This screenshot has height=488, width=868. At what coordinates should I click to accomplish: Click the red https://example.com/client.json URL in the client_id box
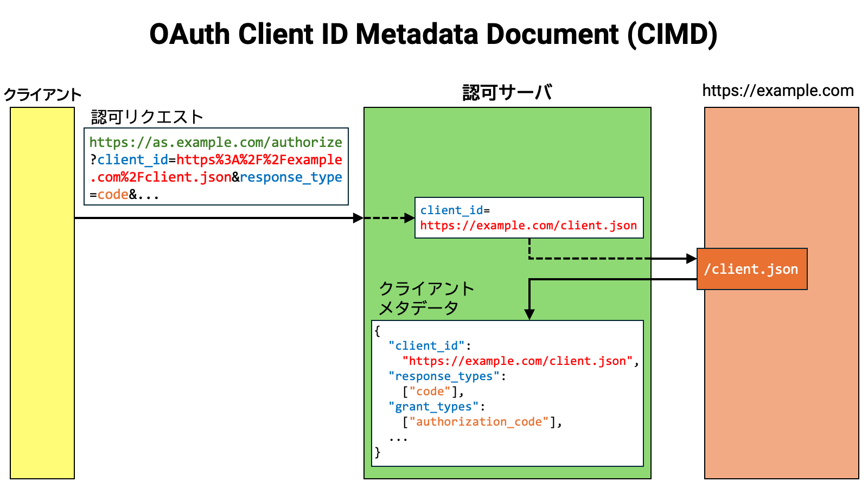click(528, 226)
